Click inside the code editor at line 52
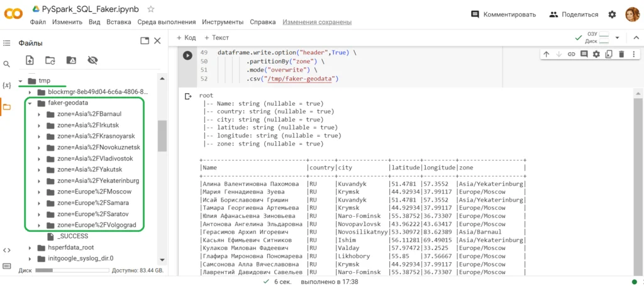The width and height of the screenshot is (644, 286). [x=292, y=79]
